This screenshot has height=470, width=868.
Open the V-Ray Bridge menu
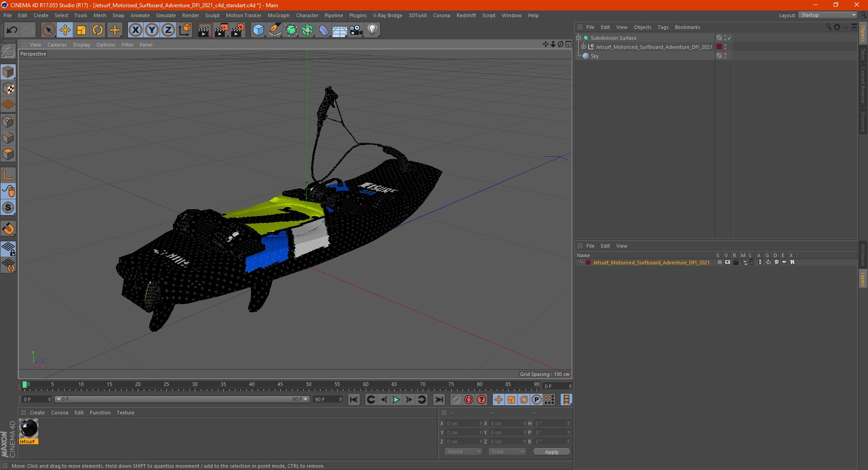tap(387, 15)
